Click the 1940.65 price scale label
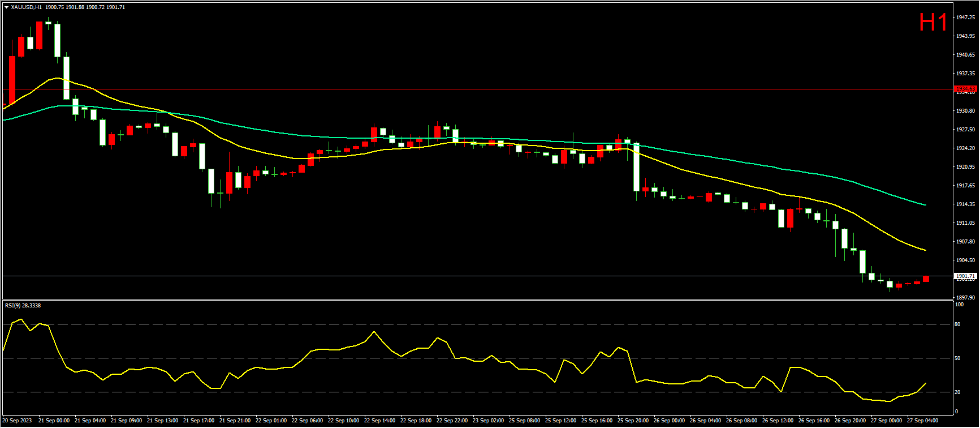Image resolution: width=980 pixels, height=428 pixels. pyautogui.click(x=965, y=55)
